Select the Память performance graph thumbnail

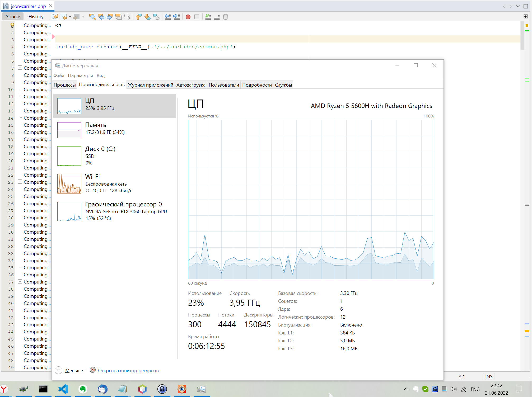69,130
